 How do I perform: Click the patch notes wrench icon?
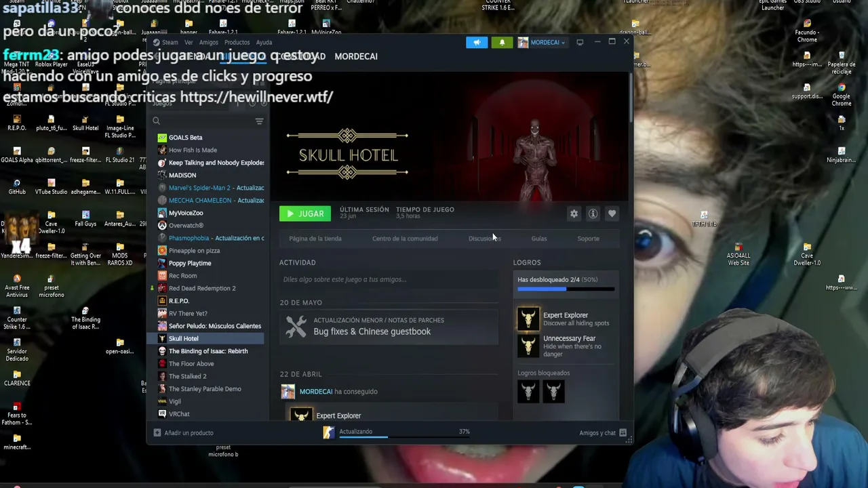(x=296, y=327)
